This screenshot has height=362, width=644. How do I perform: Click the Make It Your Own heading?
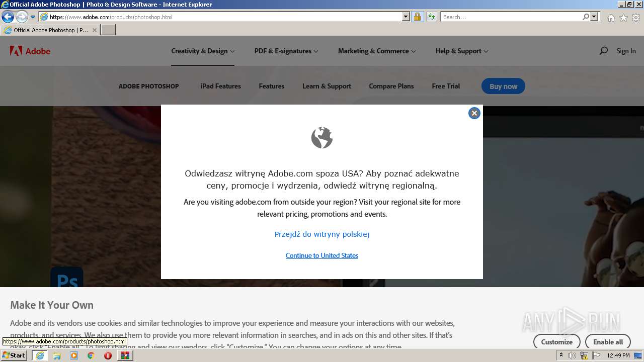coord(52,305)
